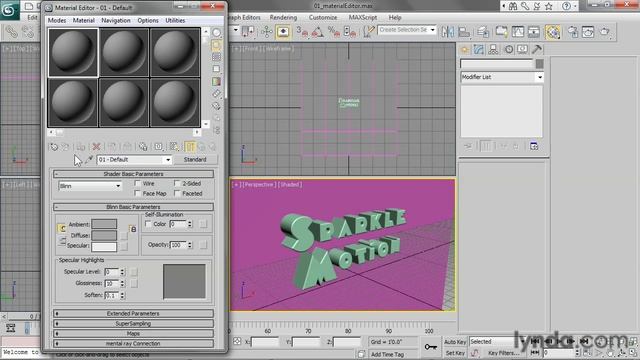Image resolution: width=640 pixels, height=360 pixels.
Task: Click the Standard material type button
Action: click(x=195, y=160)
